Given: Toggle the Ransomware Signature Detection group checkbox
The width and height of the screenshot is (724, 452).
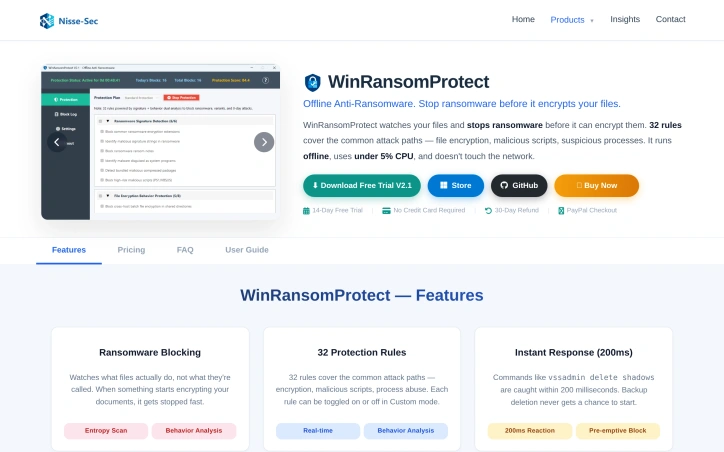Looking at the screenshot, I should 100,121.
